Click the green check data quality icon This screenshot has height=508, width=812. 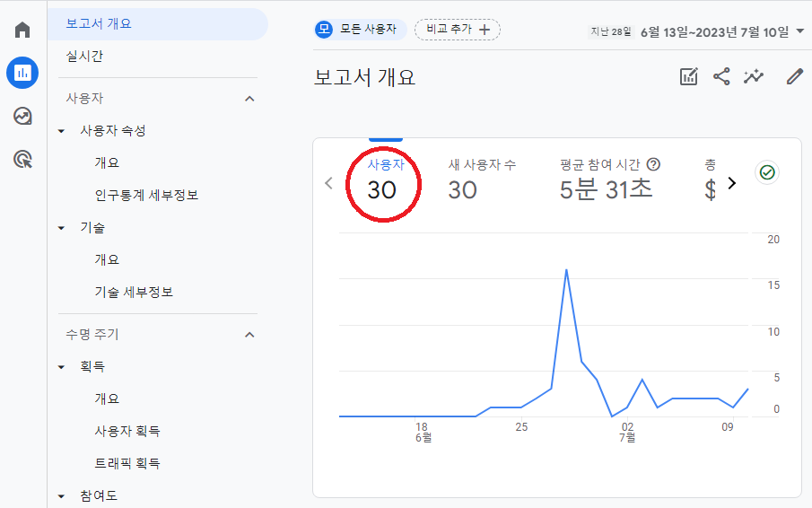pos(767,172)
